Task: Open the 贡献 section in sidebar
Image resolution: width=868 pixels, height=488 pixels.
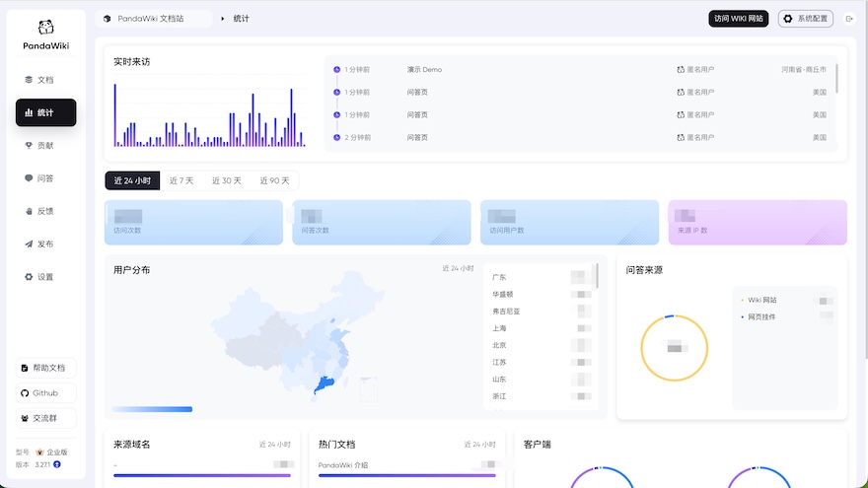Action: tap(45, 146)
